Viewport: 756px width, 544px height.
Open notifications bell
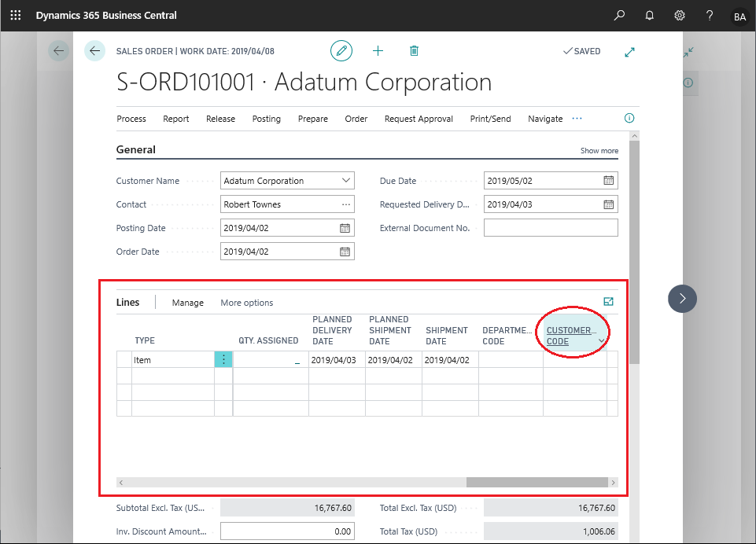click(x=650, y=16)
